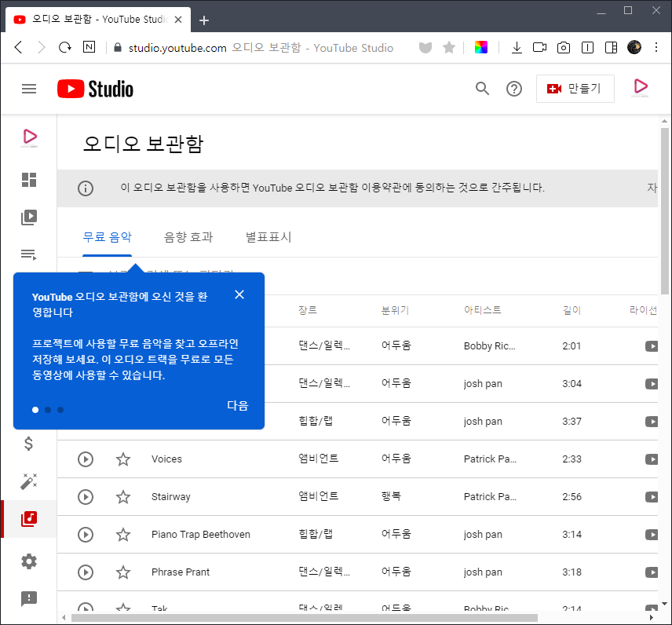This screenshot has width=672, height=625.
Task: Click license icon for the 3:04 track
Action: 652,384
